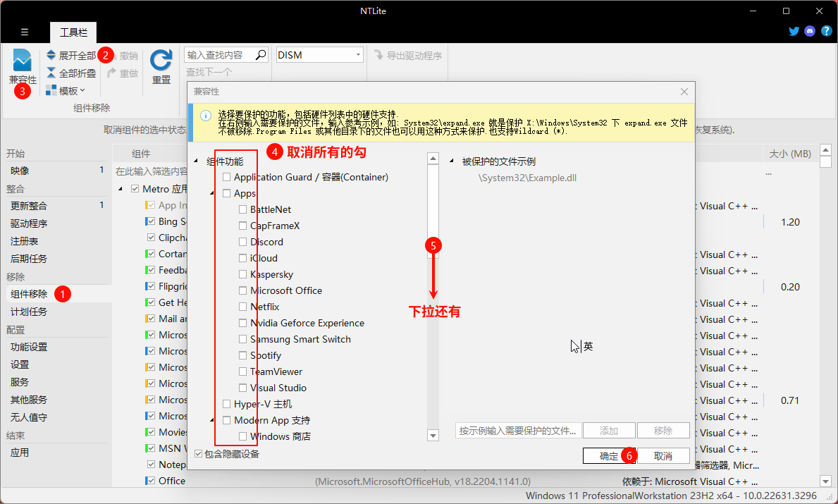Open the hamburger menu icon

(25, 32)
